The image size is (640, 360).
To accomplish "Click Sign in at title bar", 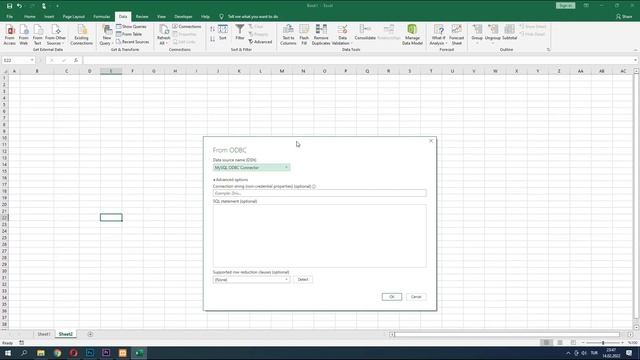I will pos(565,6).
